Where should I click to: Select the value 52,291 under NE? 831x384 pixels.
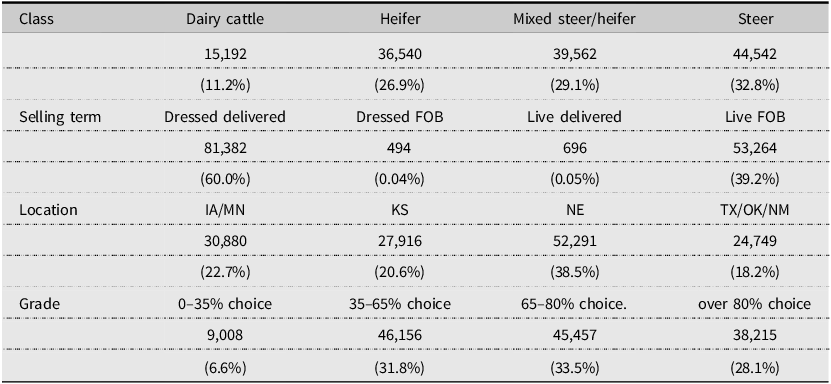coord(574,242)
